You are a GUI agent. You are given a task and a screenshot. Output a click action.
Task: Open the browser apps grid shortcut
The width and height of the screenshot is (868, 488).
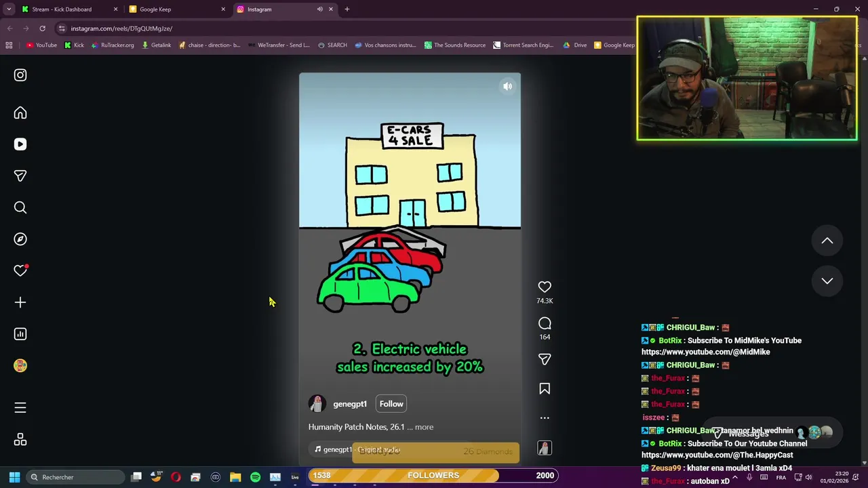9,45
